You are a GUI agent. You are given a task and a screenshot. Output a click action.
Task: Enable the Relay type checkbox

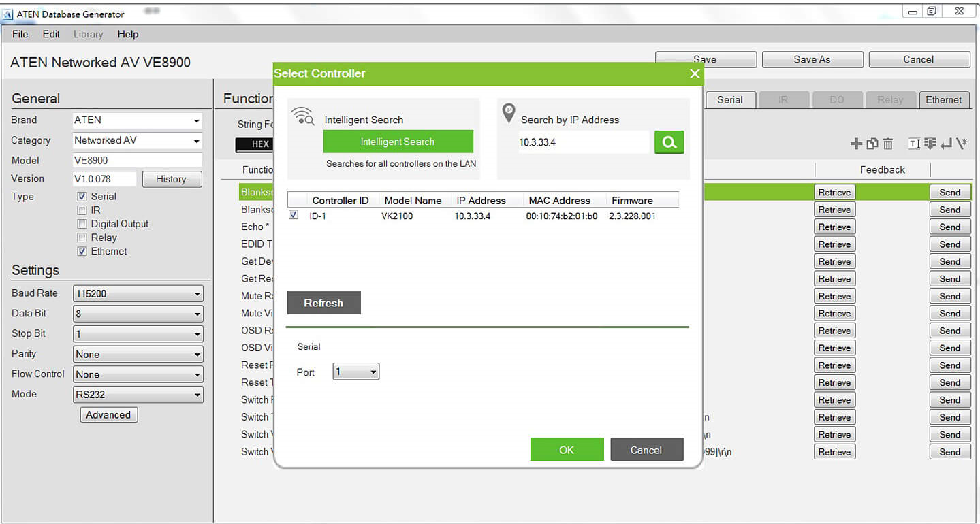point(82,238)
